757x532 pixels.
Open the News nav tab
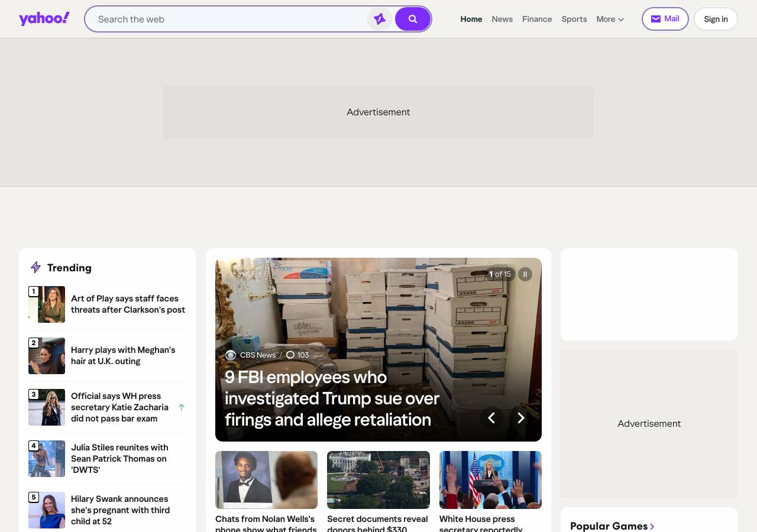click(x=502, y=19)
